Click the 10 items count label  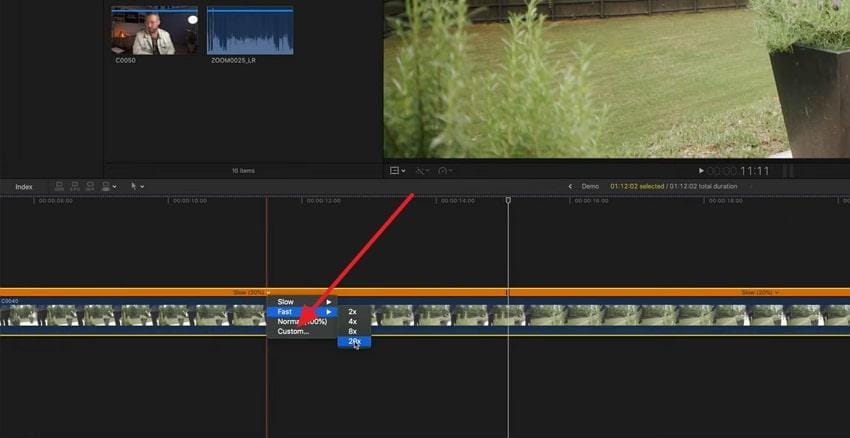coord(243,171)
